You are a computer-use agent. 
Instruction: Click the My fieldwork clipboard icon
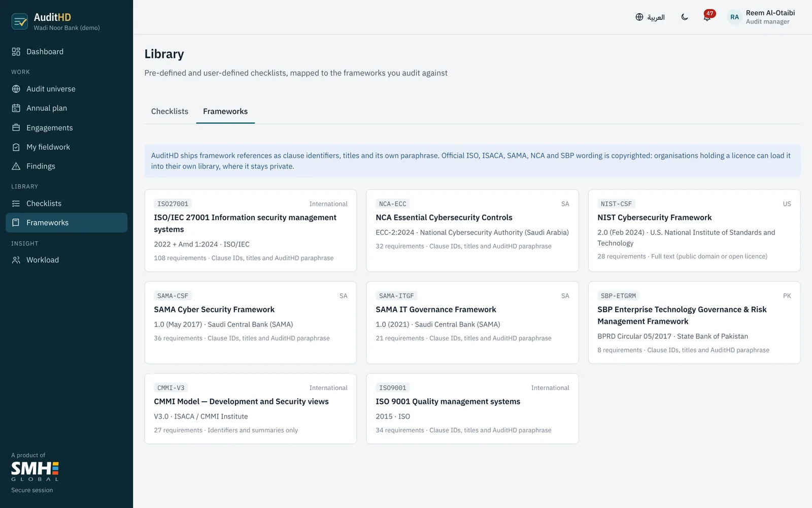(x=16, y=147)
